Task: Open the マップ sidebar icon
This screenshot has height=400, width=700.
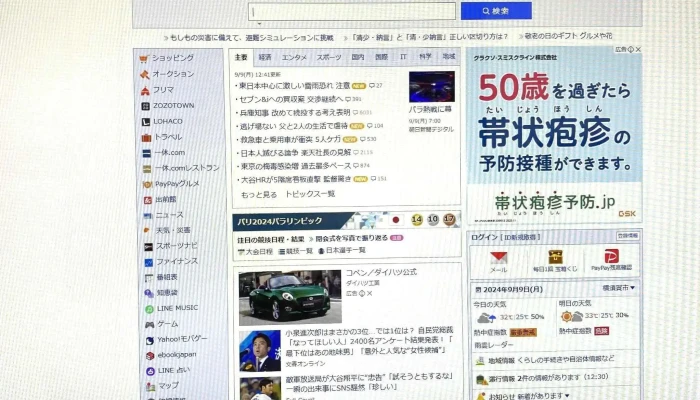Action: 151,386
